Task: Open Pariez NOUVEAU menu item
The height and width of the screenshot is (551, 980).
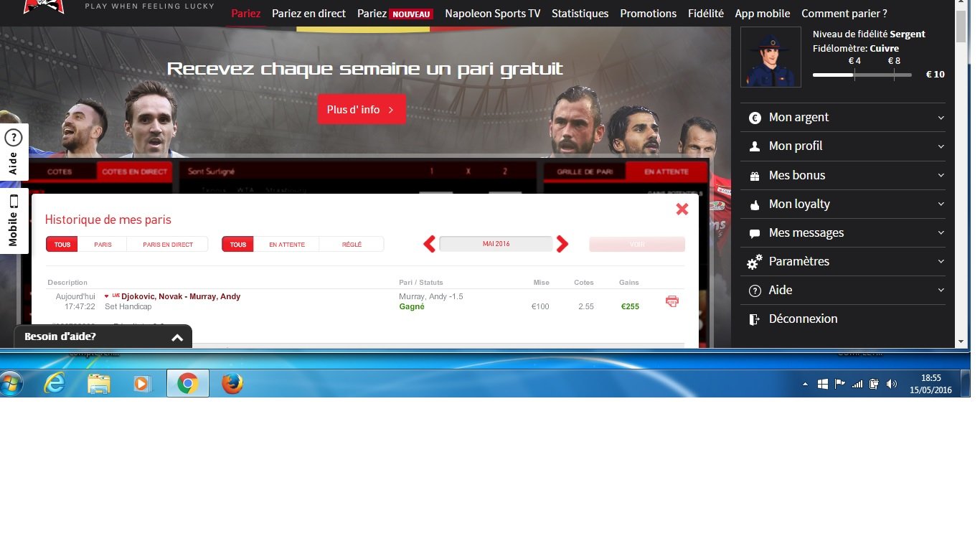Action: (395, 14)
